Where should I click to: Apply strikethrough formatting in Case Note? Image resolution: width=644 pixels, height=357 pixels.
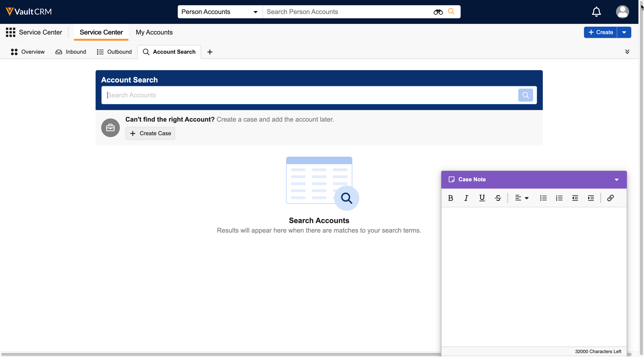[498, 198]
